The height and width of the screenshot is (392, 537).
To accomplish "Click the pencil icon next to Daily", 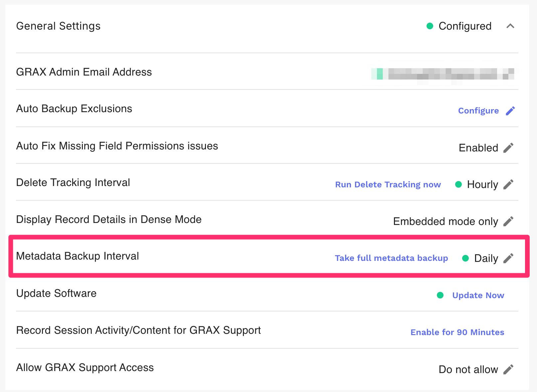I will click(x=508, y=258).
